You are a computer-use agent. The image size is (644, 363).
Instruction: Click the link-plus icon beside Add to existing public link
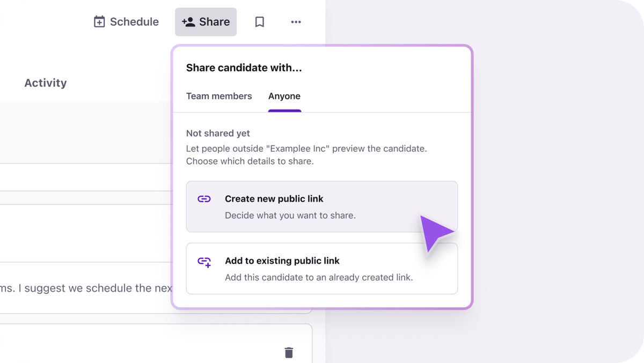[204, 261]
